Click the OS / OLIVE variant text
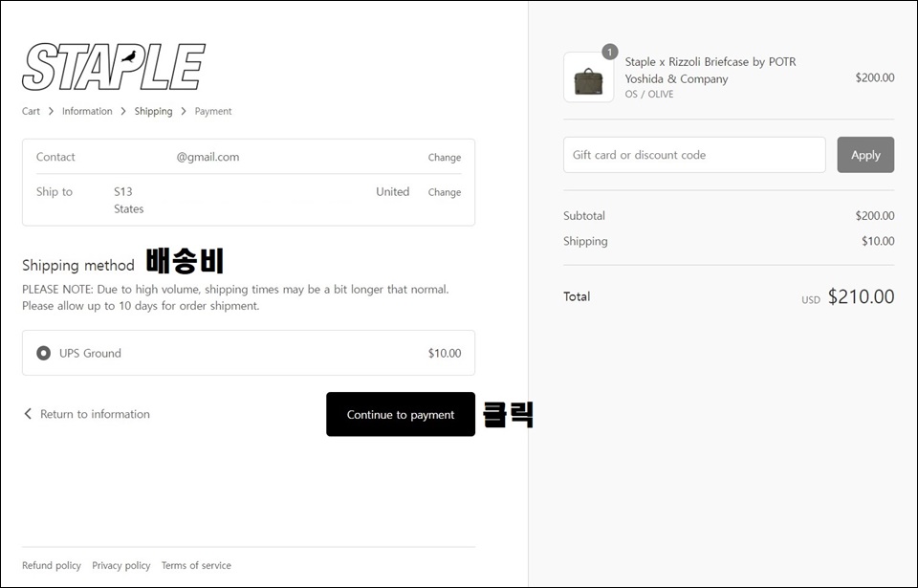 649,95
